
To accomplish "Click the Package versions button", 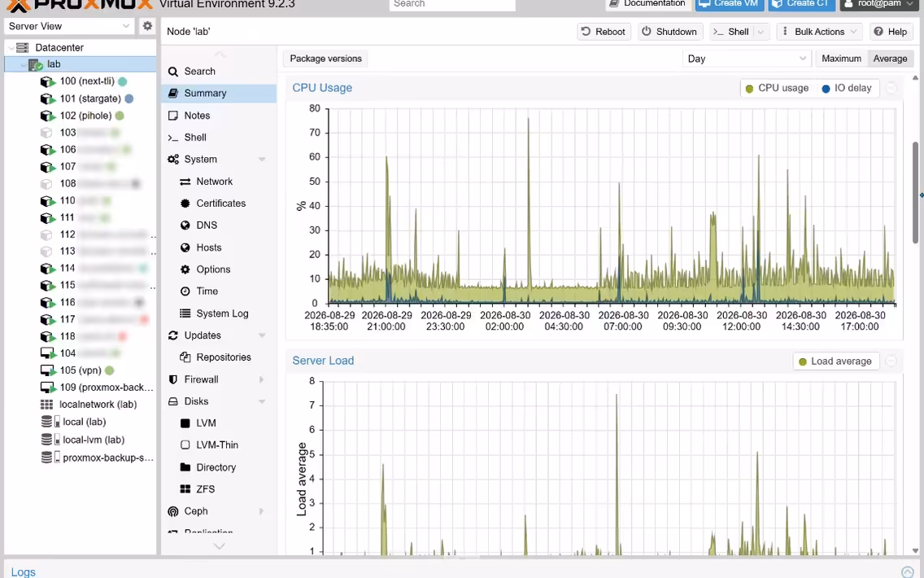I will (326, 59).
